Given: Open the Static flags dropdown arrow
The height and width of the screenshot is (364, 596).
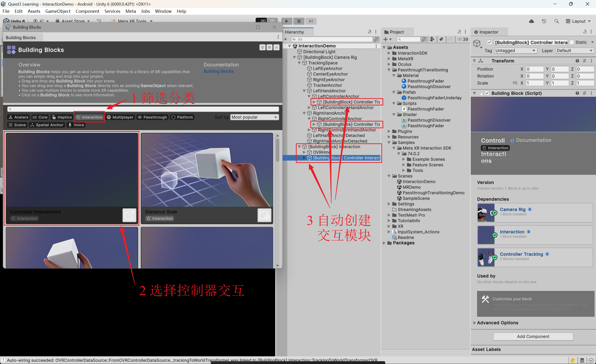Looking at the screenshot, I should pyautogui.click(x=592, y=42).
